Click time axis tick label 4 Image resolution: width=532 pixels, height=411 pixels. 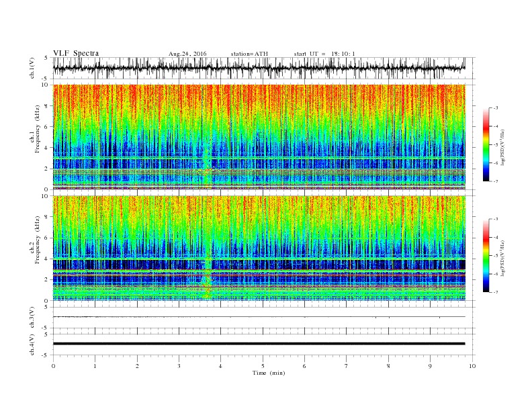tap(220, 366)
